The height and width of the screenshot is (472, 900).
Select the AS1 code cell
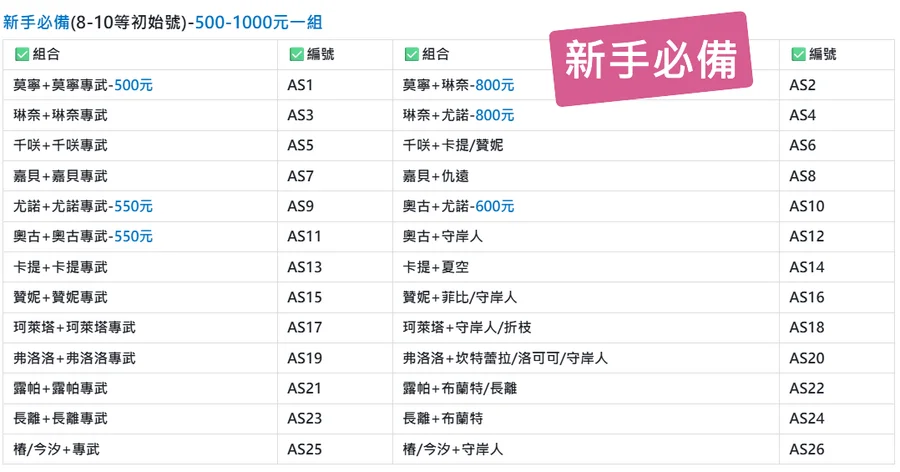[301, 85]
